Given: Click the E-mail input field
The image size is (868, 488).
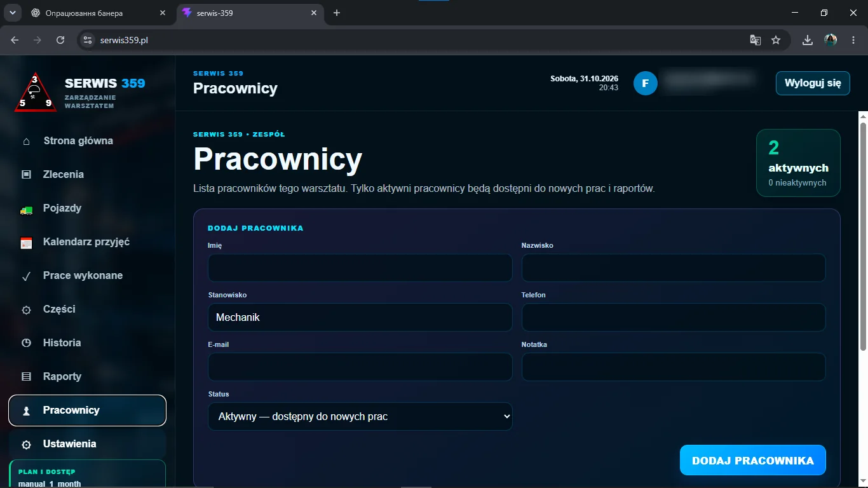Looking at the screenshot, I should point(360,367).
